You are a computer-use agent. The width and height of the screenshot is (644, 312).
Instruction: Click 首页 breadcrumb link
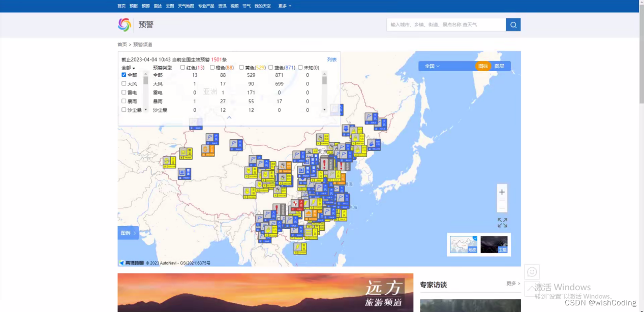[x=122, y=45]
